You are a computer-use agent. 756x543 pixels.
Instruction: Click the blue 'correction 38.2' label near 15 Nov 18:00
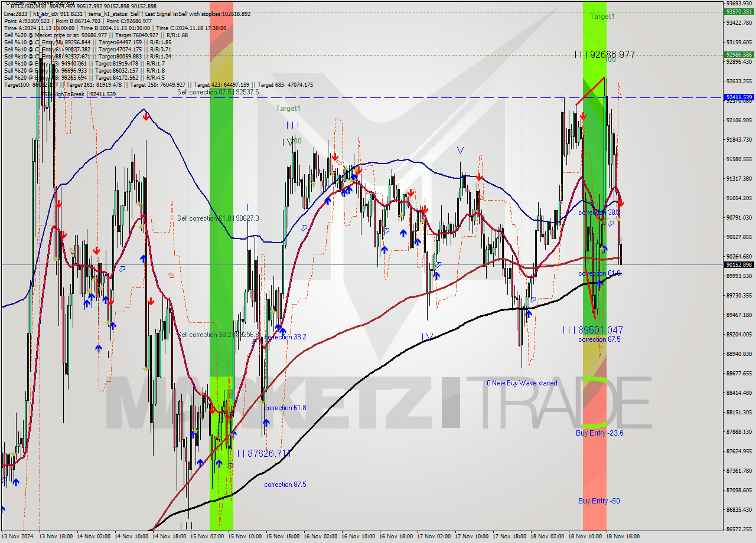tap(285, 337)
